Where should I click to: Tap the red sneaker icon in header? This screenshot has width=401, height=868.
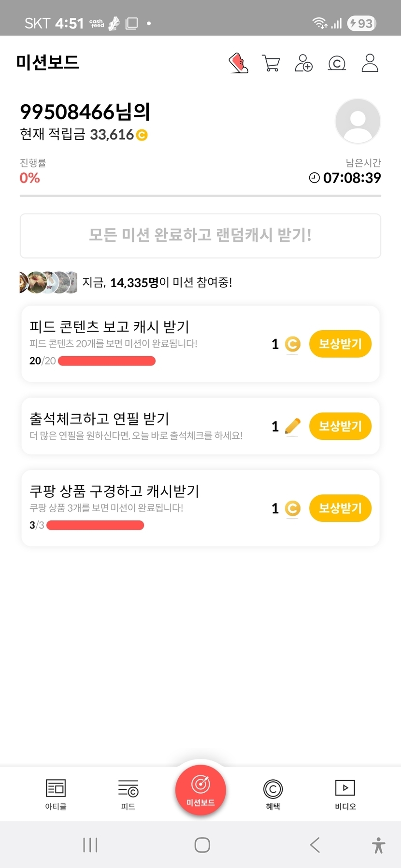pyautogui.click(x=238, y=63)
